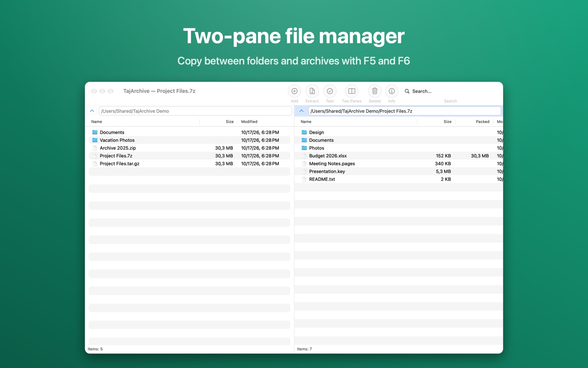The height and width of the screenshot is (368, 588).
Task: Sort right pane by Name column
Action: (306, 121)
